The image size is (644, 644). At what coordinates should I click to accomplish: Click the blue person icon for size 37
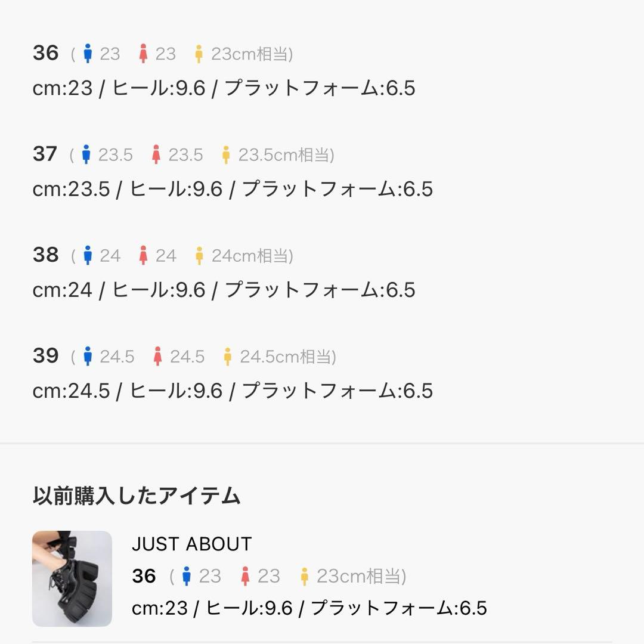86,155
